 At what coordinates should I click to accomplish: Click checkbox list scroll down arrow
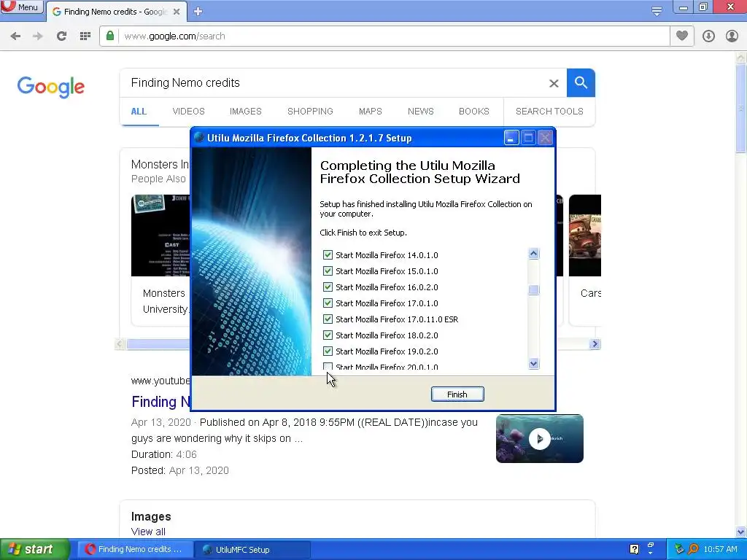click(533, 364)
